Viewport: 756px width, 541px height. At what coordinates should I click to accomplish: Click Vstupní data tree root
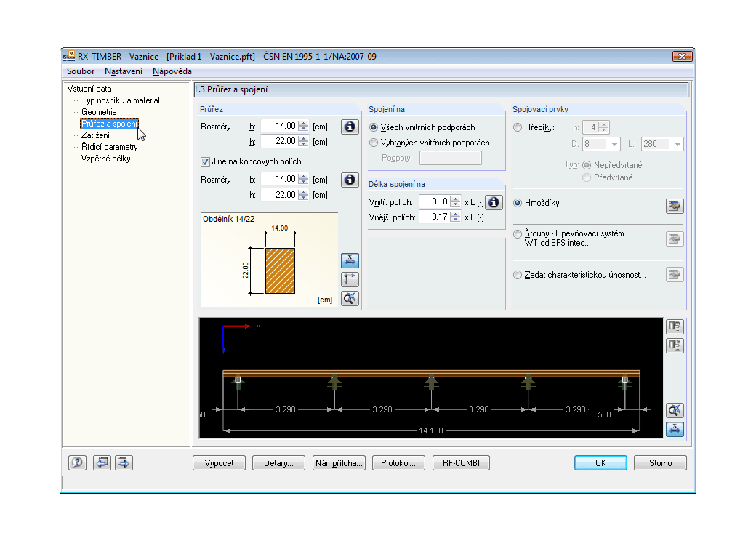tap(89, 89)
